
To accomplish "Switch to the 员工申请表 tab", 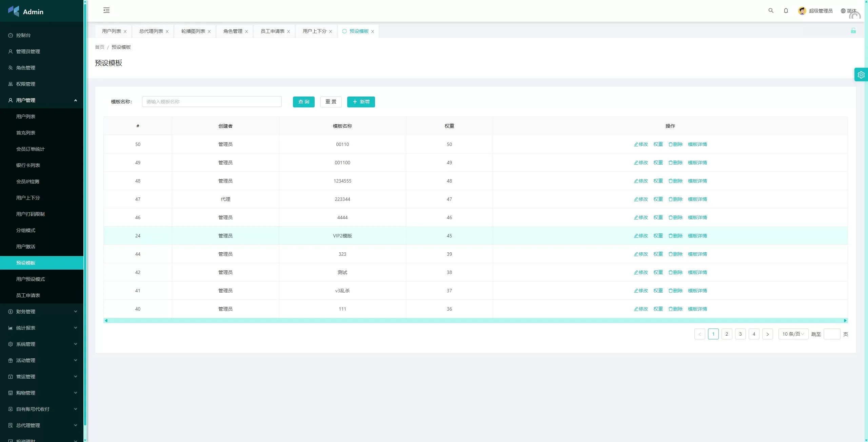I will coord(272,31).
